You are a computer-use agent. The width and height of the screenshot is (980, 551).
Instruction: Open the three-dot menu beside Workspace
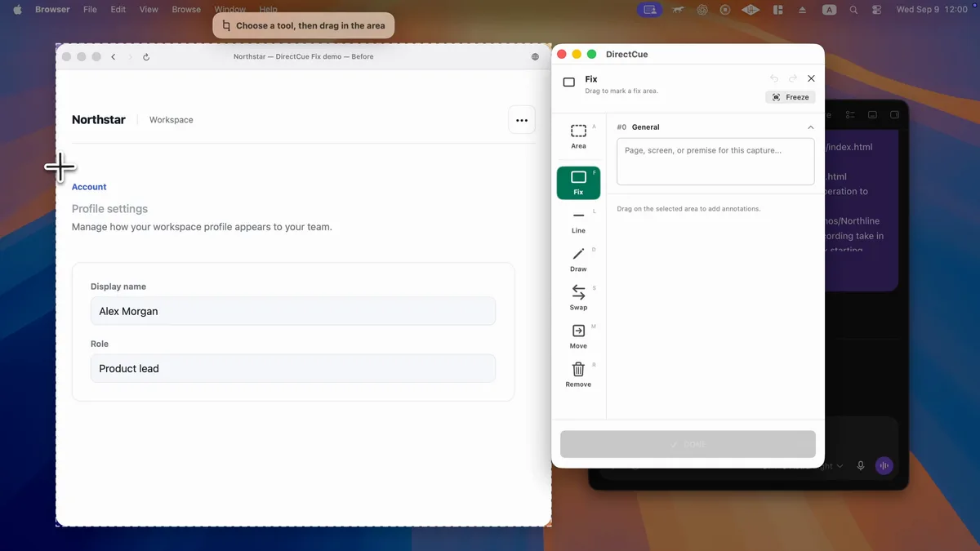point(522,120)
